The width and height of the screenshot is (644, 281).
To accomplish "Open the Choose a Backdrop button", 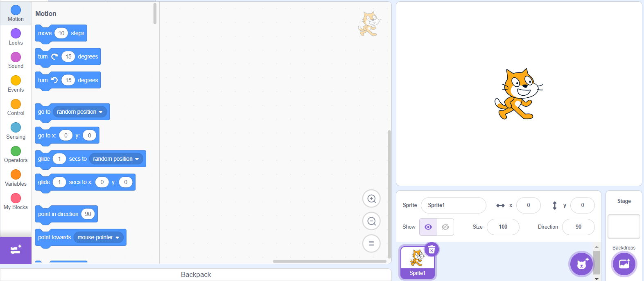I will (624, 264).
